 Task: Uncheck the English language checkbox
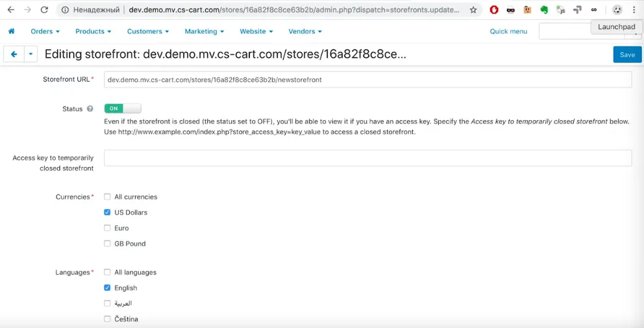[x=107, y=288]
